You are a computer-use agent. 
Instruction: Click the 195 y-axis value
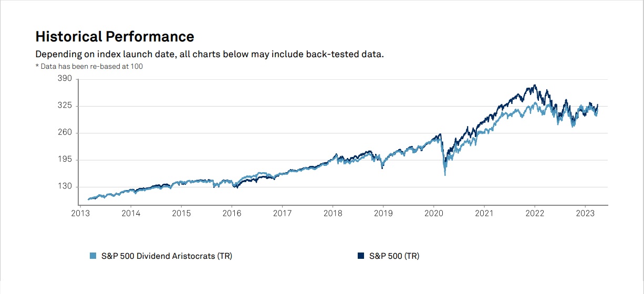64,160
